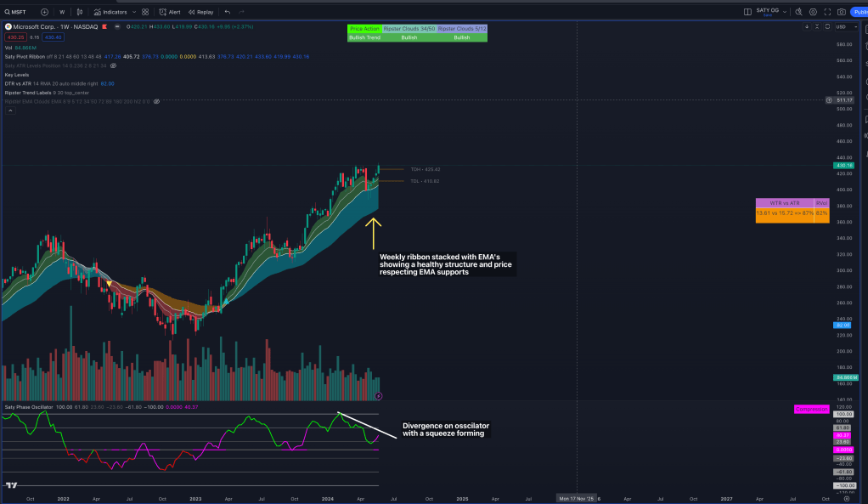Show the hidden Ripster EMA Clouds indicator
868x504 pixels.
[x=155, y=101]
